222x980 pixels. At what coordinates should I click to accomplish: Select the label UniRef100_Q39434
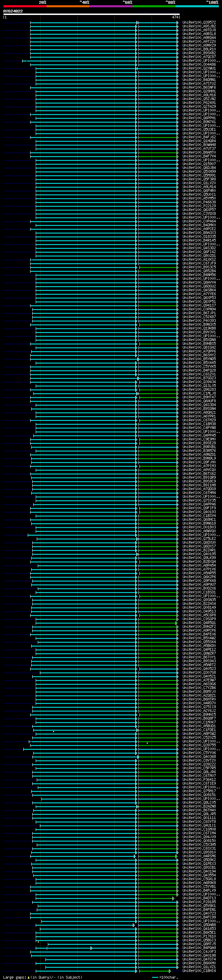(199, 382)
